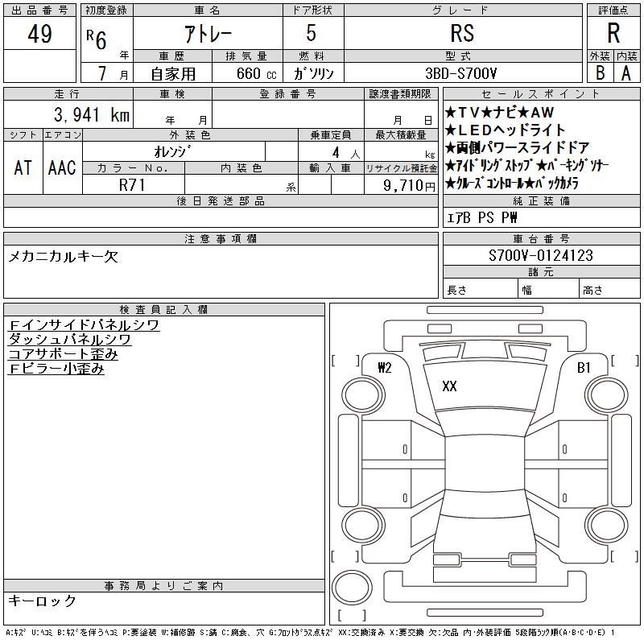Select the mileage 3,941 km
The width and height of the screenshot is (644, 644).
click(92, 115)
